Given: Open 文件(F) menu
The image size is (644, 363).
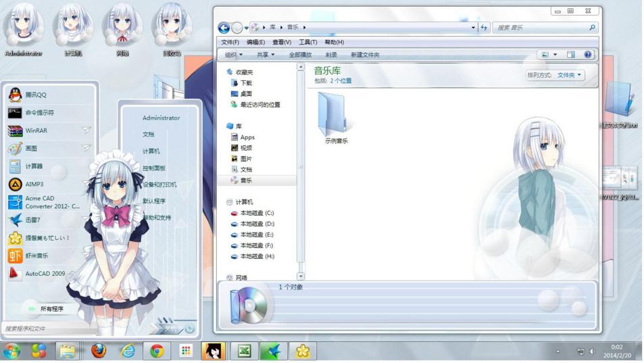Looking at the screenshot, I should point(230,43).
